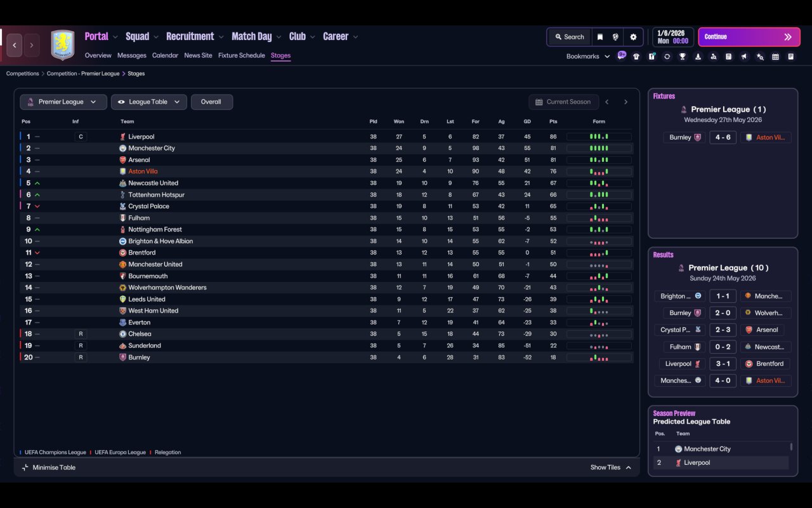Screen dimensions: 812x508
Task: Expand the Squad menu chevron
Action: (155, 37)
